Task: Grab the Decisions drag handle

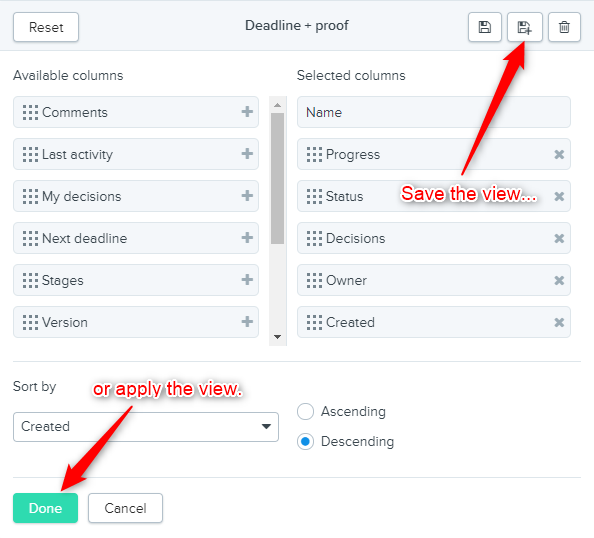Action: pos(314,239)
